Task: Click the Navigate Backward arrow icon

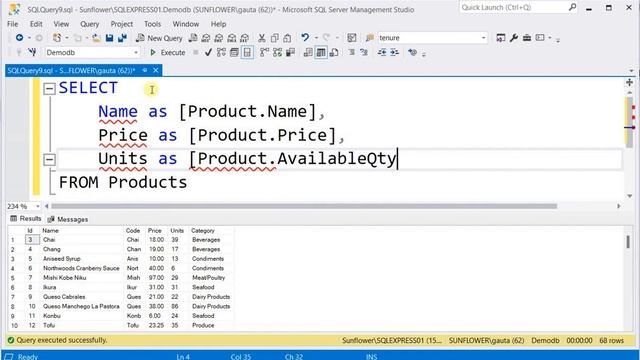Action: tap(19, 38)
